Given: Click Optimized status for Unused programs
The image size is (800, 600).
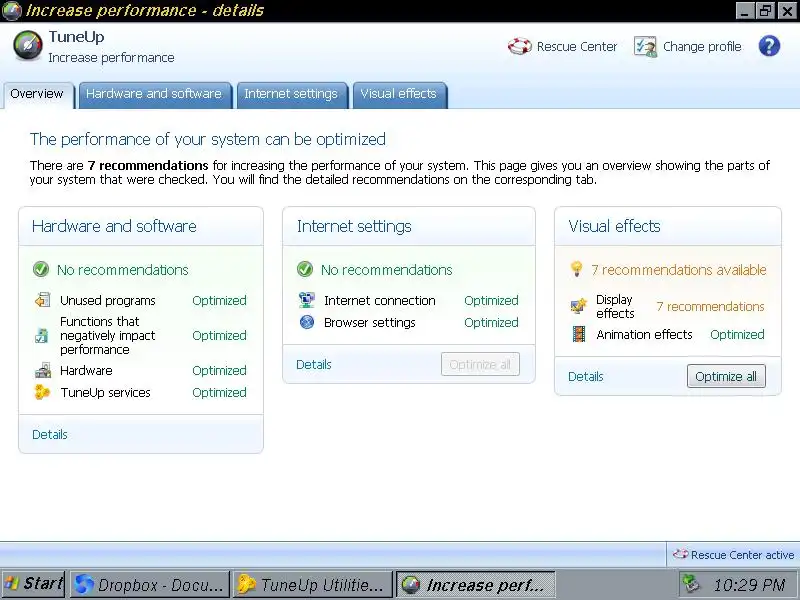Looking at the screenshot, I should pos(219,300).
